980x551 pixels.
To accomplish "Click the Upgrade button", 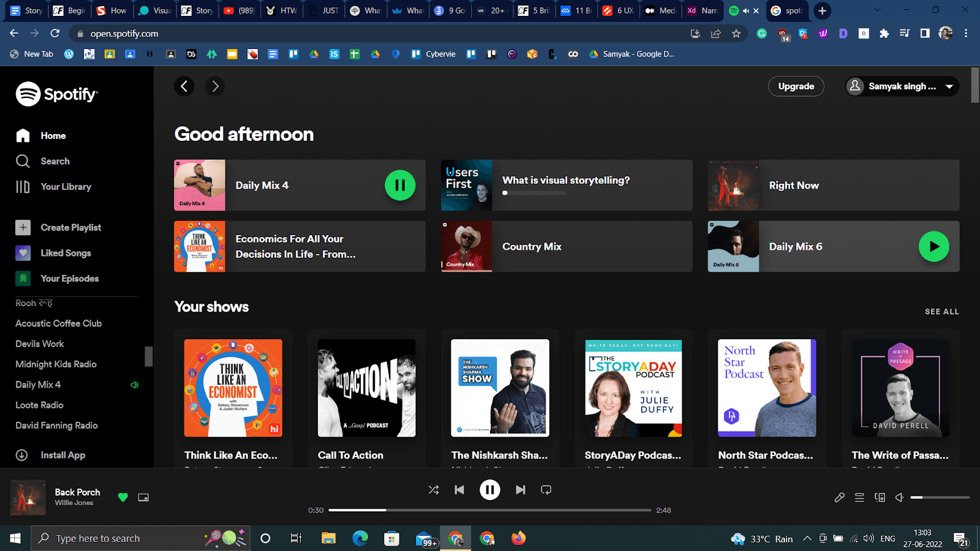I will pyautogui.click(x=796, y=86).
